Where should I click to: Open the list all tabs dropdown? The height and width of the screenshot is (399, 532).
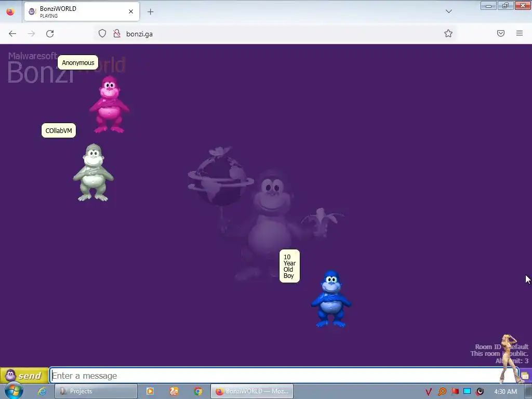point(448,11)
